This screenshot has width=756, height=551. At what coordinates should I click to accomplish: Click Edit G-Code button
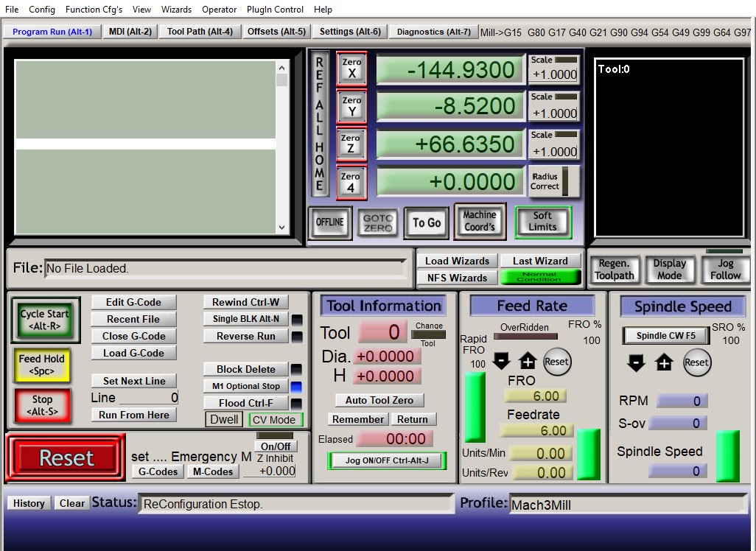tap(133, 302)
